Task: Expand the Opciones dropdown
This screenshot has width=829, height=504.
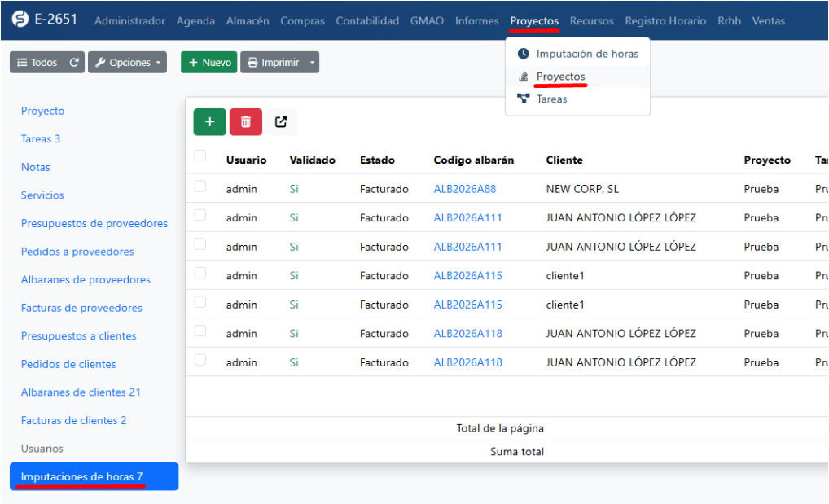Action: pyautogui.click(x=127, y=63)
